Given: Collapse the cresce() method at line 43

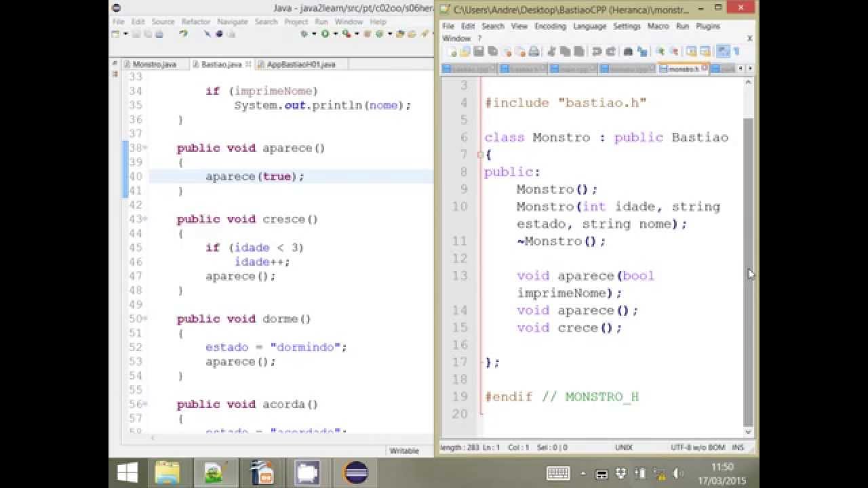Looking at the screenshot, I should (x=145, y=219).
